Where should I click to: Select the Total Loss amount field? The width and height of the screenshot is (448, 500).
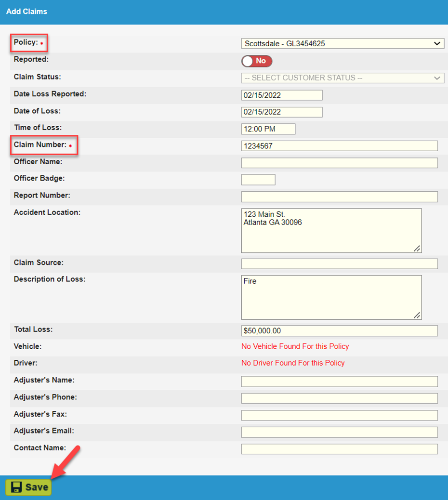(339, 331)
